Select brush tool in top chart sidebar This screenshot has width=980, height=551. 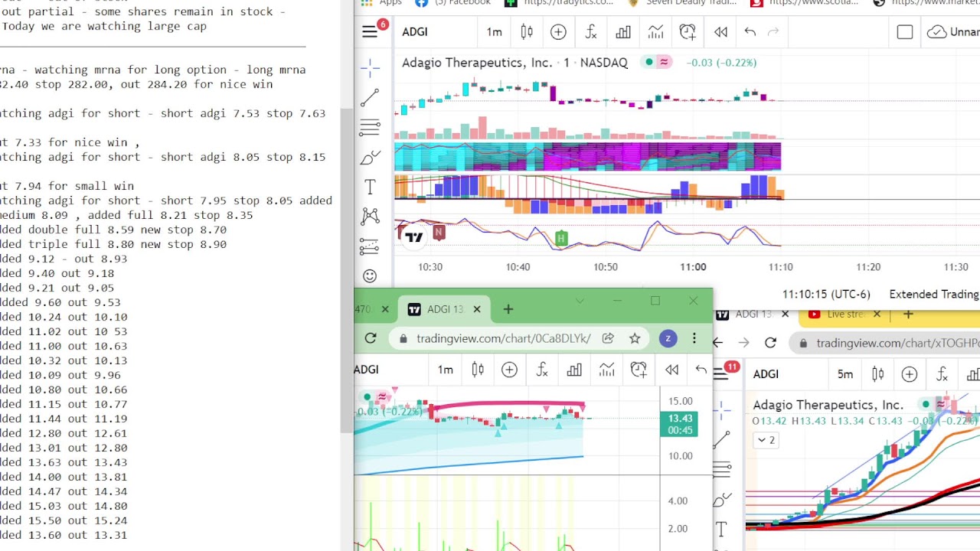370,157
